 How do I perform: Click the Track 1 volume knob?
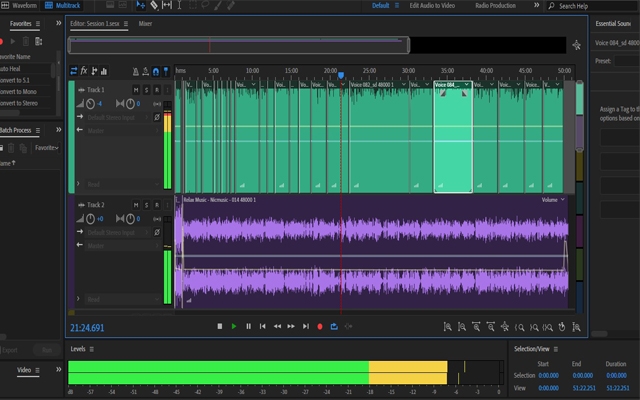pos(91,104)
